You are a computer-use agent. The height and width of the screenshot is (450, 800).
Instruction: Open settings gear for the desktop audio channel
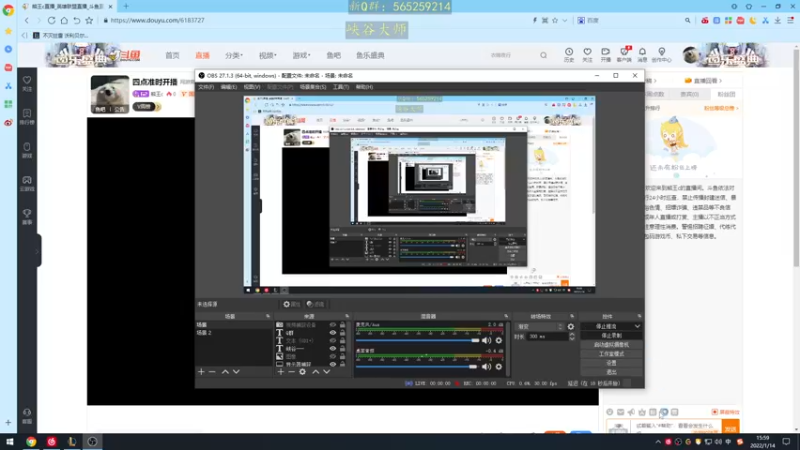498,366
